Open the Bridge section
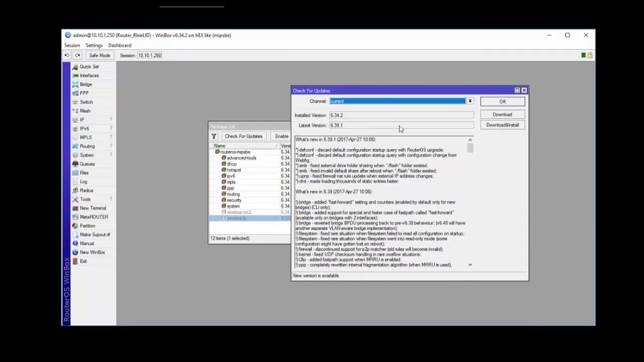This screenshot has width=644, height=362. pyautogui.click(x=86, y=84)
